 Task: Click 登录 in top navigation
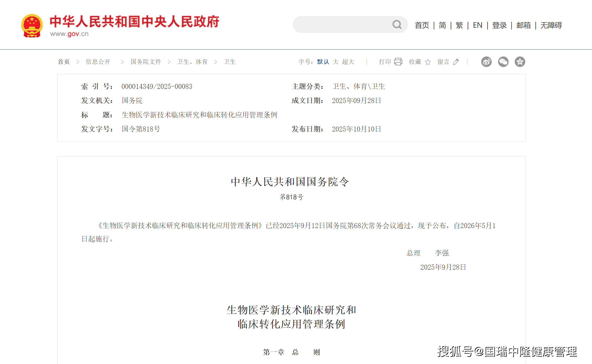[x=499, y=25]
